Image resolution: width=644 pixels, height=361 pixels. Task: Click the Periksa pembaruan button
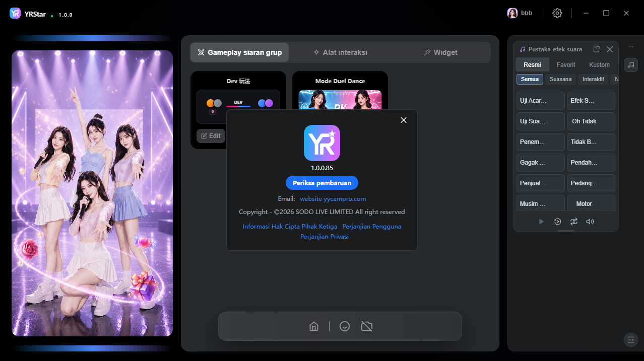pyautogui.click(x=322, y=183)
